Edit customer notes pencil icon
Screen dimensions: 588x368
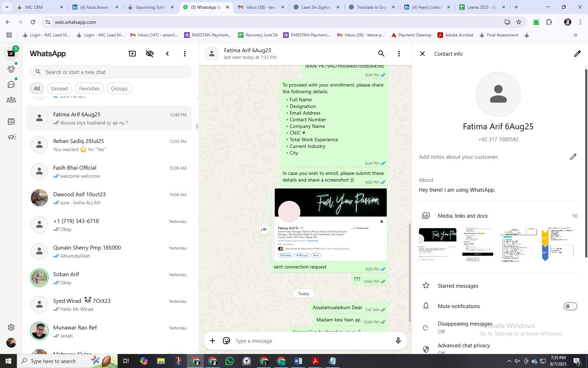(x=573, y=157)
